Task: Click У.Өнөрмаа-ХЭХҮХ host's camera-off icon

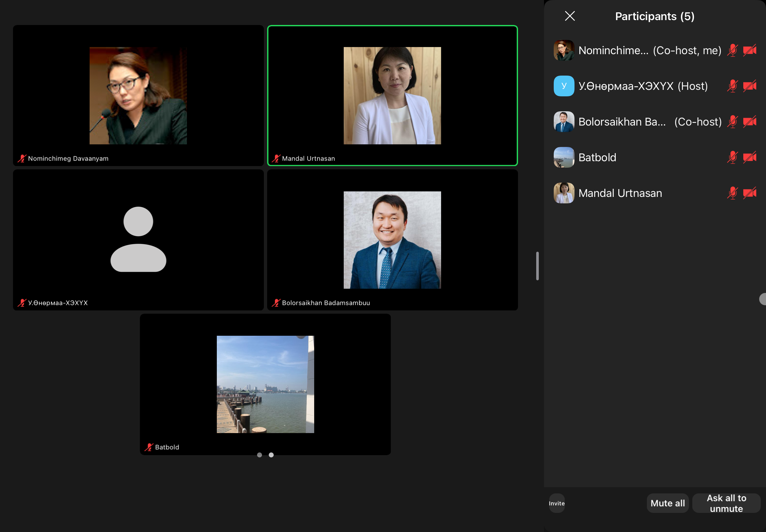Action: click(749, 86)
